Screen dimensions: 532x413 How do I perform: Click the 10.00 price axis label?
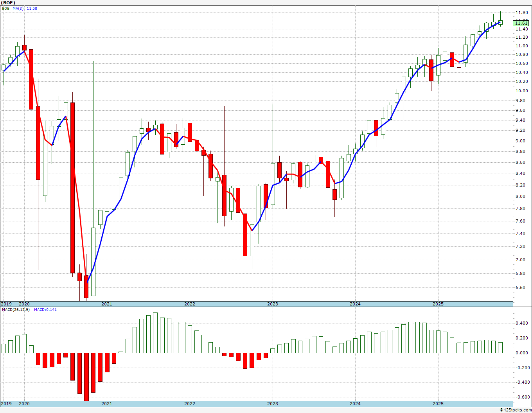[x=522, y=91]
